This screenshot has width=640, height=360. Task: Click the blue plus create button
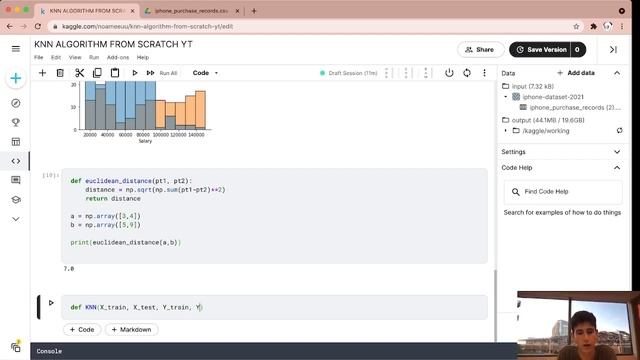16,78
